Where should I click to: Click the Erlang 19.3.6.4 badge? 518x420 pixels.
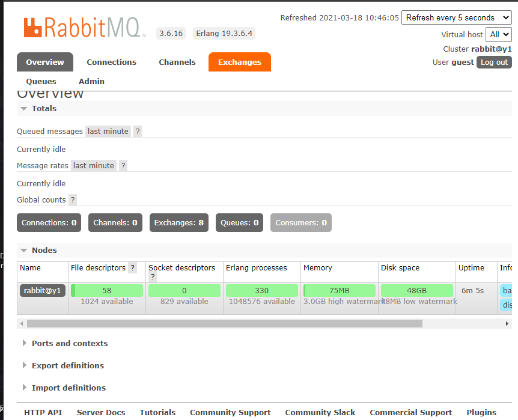224,34
